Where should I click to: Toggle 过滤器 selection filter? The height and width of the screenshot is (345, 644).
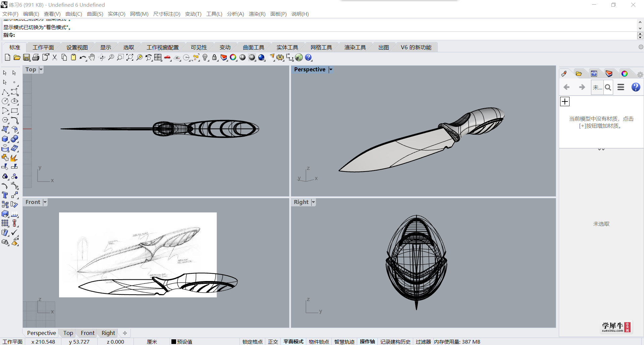(423, 342)
